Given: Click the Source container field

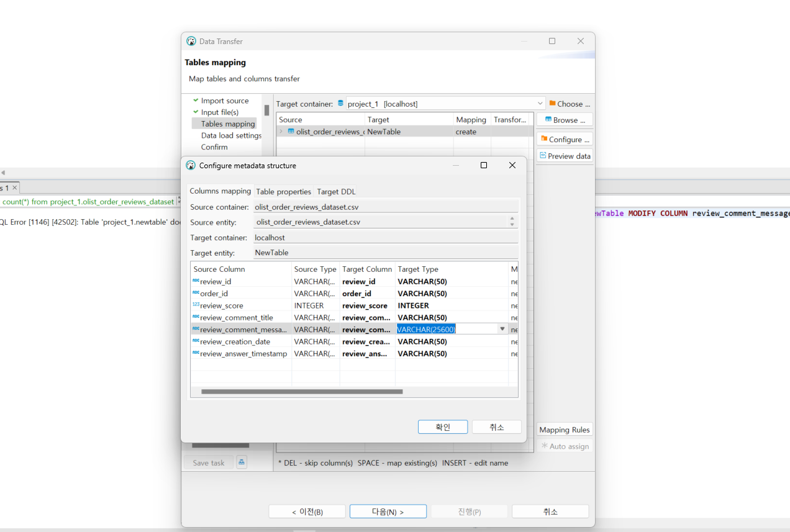Looking at the screenshot, I should coord(385,207).
